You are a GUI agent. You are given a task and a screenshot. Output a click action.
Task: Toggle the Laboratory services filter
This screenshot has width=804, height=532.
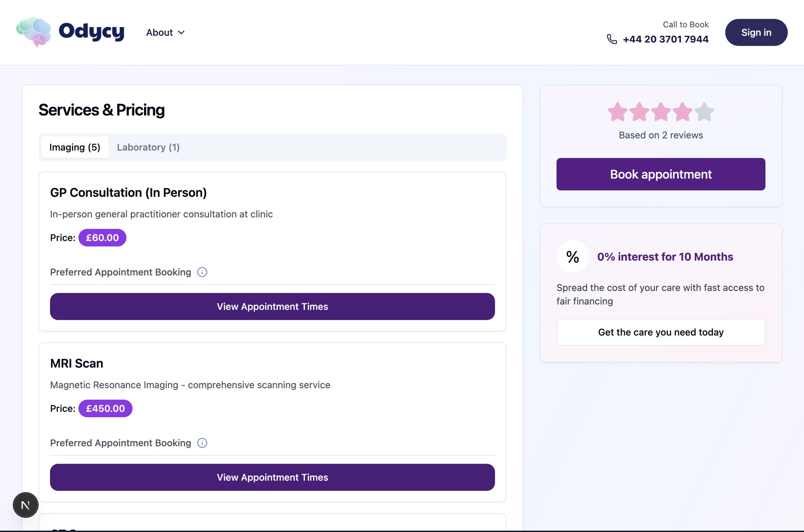[148, 147]
